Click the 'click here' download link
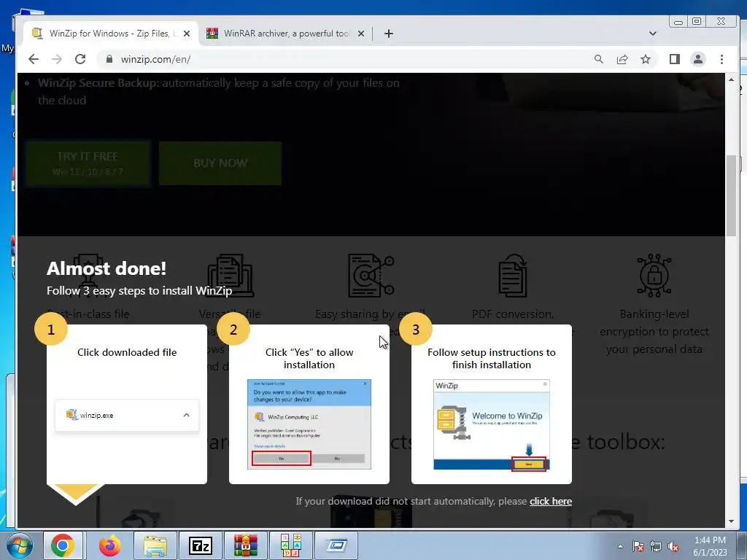This screenshot has height=560, width=747. pos(551,501)
